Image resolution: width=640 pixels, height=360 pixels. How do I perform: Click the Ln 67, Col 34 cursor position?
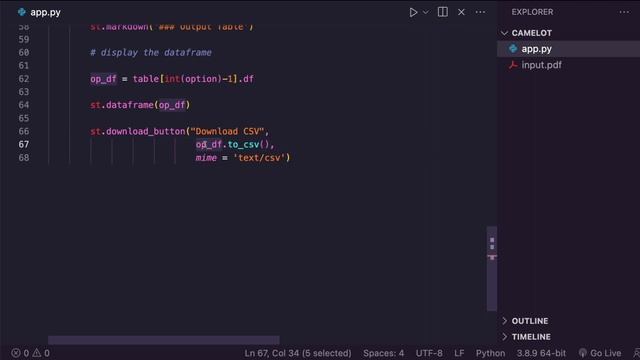click(298, 353)
